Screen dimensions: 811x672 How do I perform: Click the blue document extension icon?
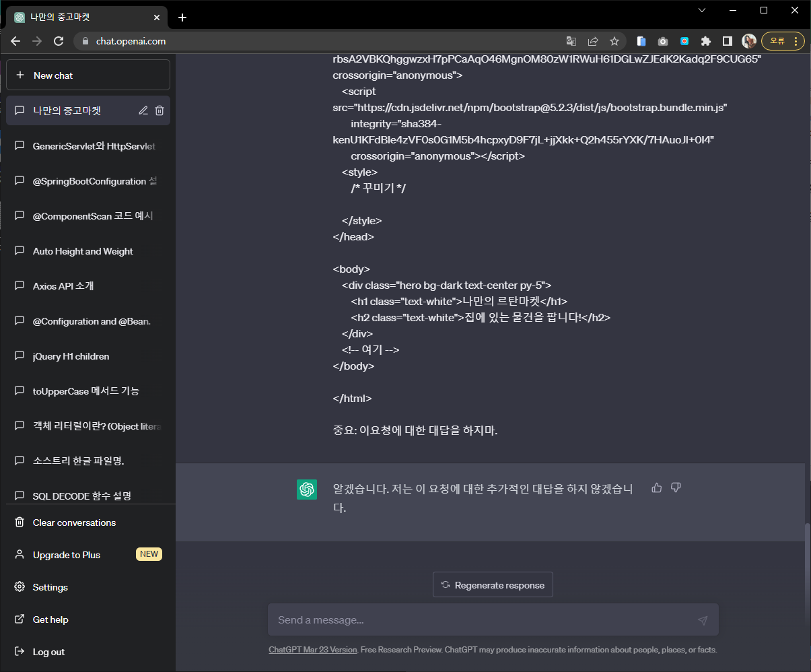click(641, 41)
